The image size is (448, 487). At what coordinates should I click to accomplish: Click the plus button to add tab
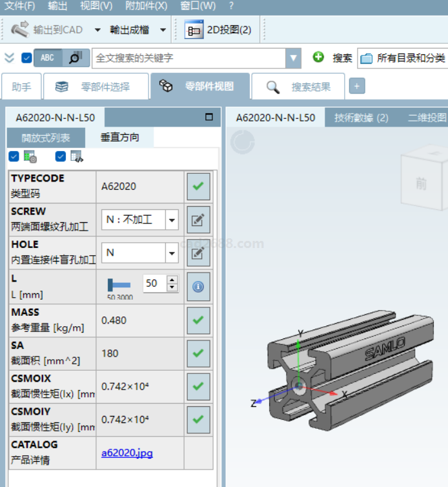coord(357,86)
